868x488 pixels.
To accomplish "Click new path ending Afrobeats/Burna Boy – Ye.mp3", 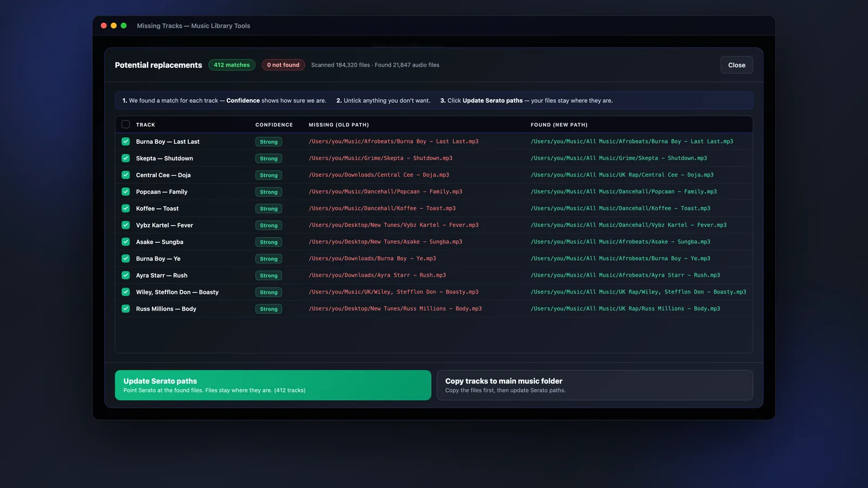I will [620, 259].
